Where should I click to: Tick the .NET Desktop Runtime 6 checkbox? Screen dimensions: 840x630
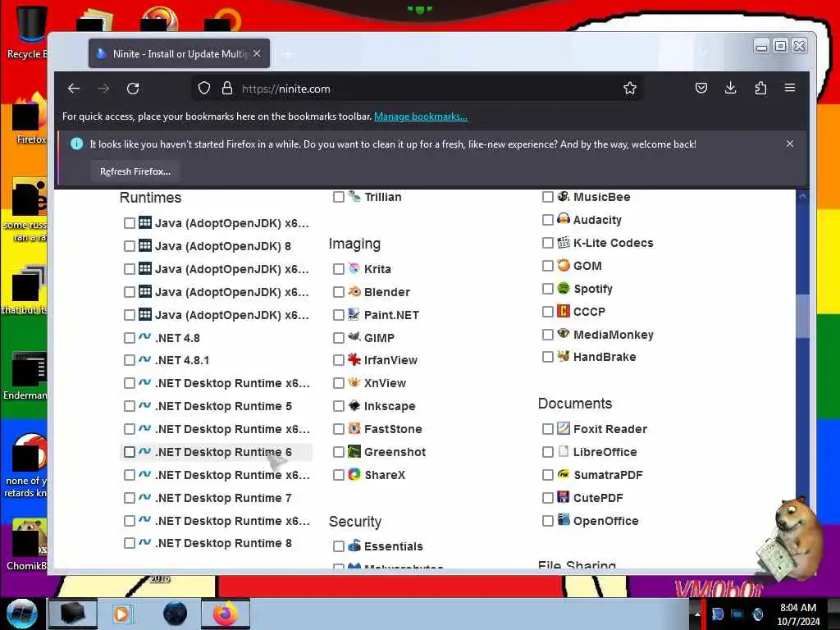click(x=129, y=452)
